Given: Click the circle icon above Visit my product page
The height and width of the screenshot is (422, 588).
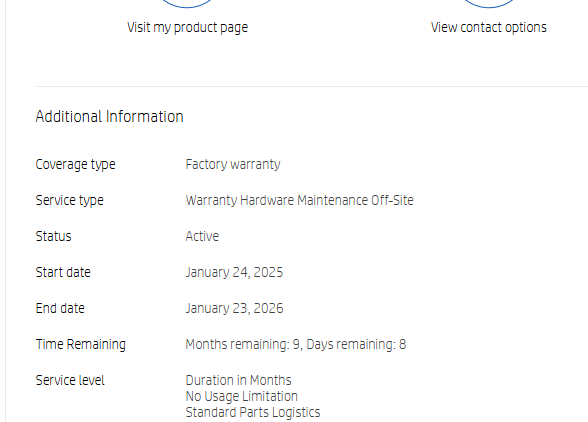Looking at the screenshot, I should coord(187,3).
